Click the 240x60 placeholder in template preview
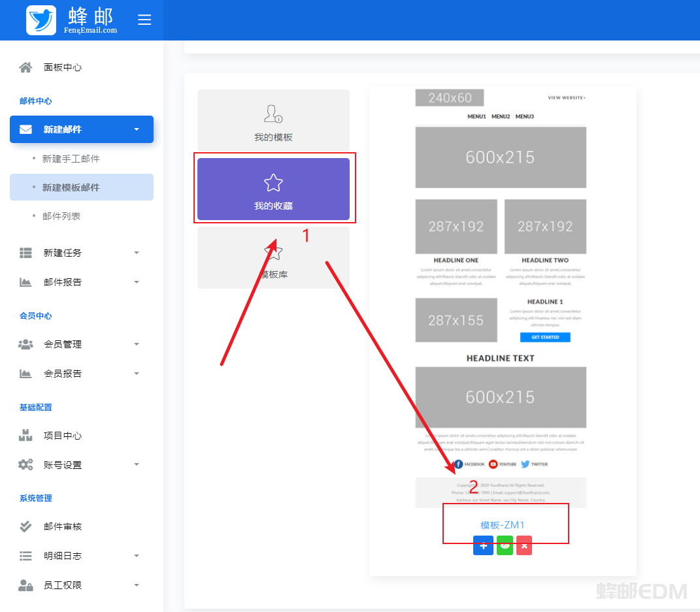The image size is (700, 612). coord(450,98)
